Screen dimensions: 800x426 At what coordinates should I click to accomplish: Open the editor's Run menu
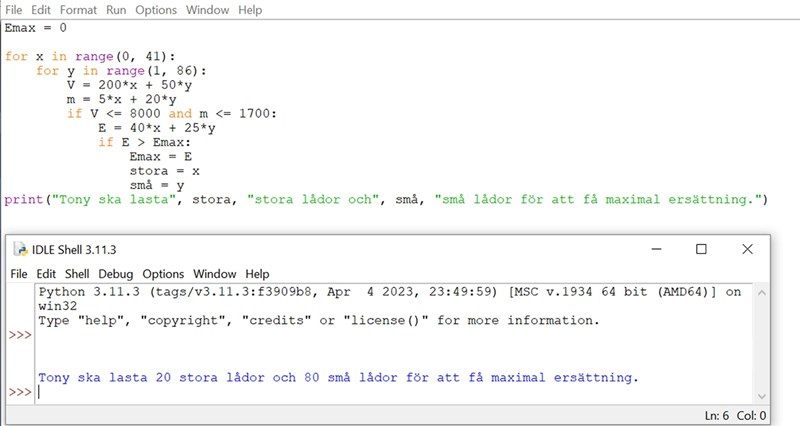coord(116,10)
